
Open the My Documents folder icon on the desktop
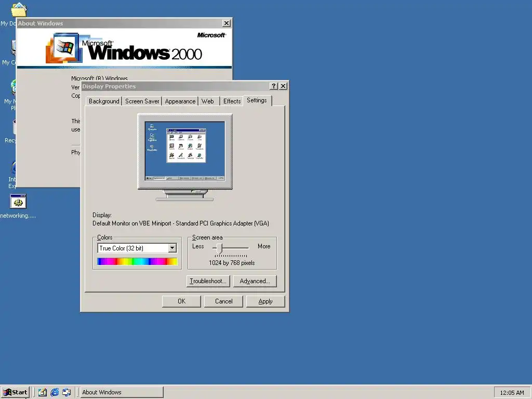pos(19,9)
